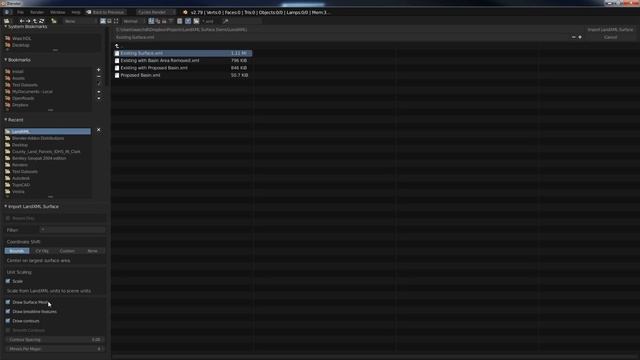Uncheck Draw breakline features checkbox
The width and height of the screenshot is (640, 360).
tap(8, 311)
